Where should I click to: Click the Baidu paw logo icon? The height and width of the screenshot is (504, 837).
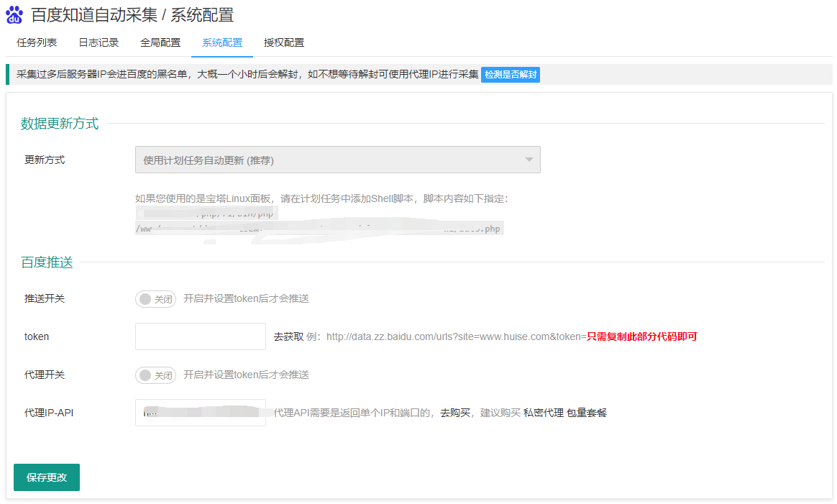coord(14,15)
